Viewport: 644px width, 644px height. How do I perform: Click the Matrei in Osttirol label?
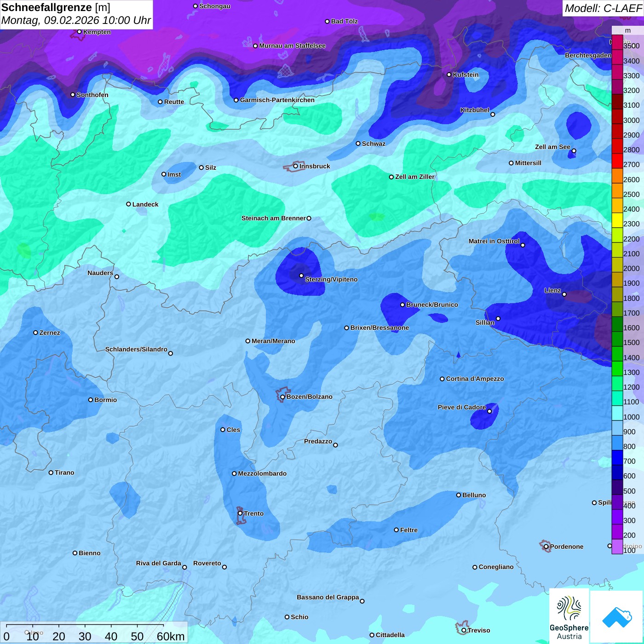click(494, 241)
